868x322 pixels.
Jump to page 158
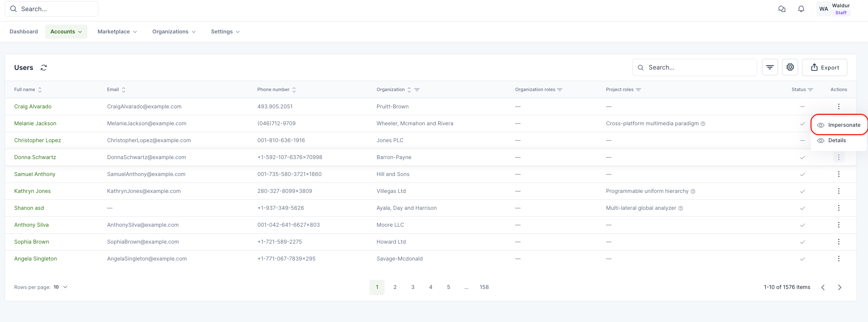click(x=484, y=287)
